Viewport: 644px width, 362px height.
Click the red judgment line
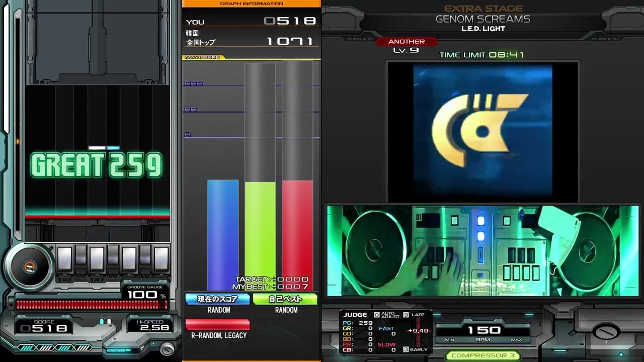click(x=98, y=217)
